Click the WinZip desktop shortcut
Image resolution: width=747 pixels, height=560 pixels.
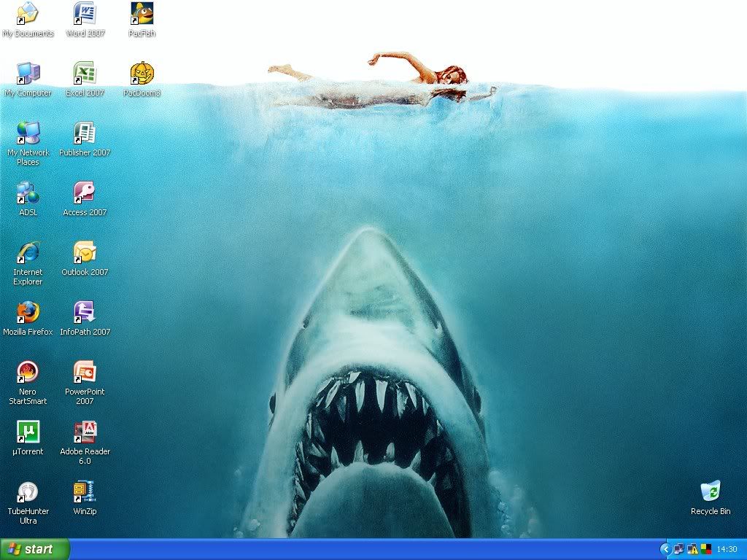coord(85,492)
